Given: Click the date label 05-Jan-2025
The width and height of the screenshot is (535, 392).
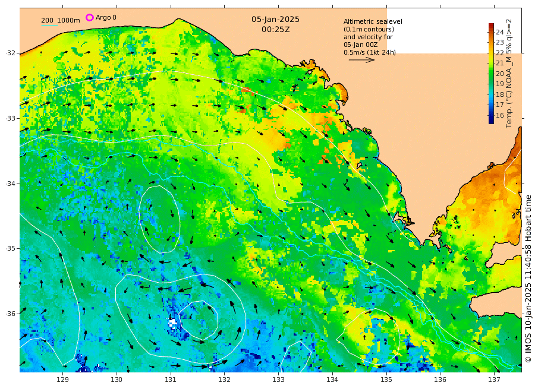Looking at the screenshot, I should tap(276, 20).
